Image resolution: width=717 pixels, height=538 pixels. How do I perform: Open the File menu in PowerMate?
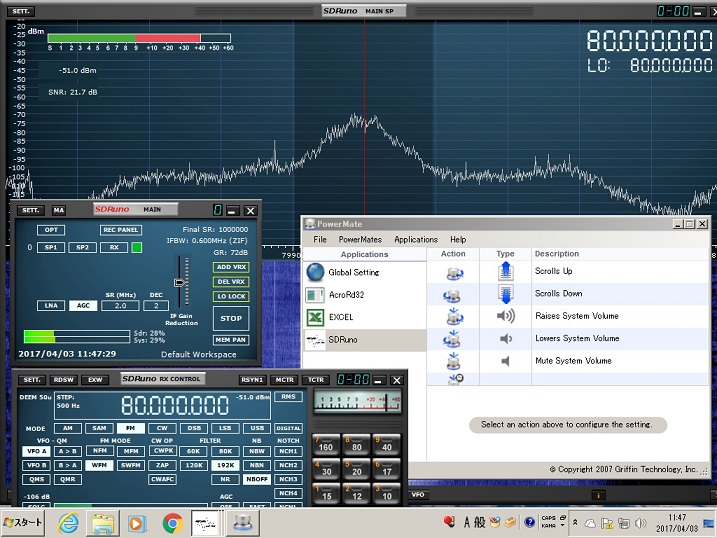click(320, 240)
